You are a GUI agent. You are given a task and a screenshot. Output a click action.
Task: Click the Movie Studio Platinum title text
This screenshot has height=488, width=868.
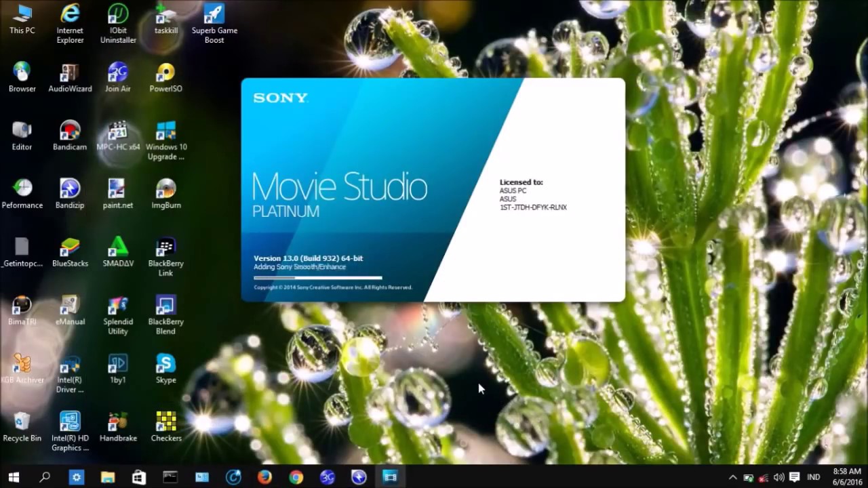(340, 195)
